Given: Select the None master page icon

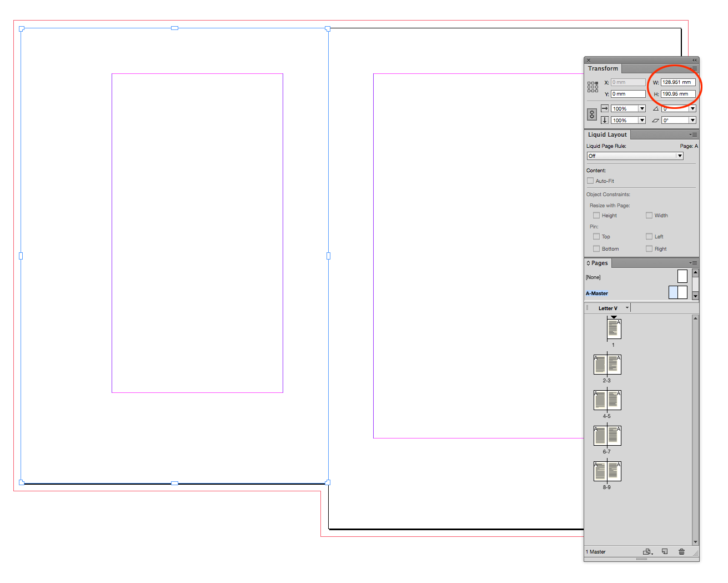Looking at the screenshot, I should pos(682,276).
